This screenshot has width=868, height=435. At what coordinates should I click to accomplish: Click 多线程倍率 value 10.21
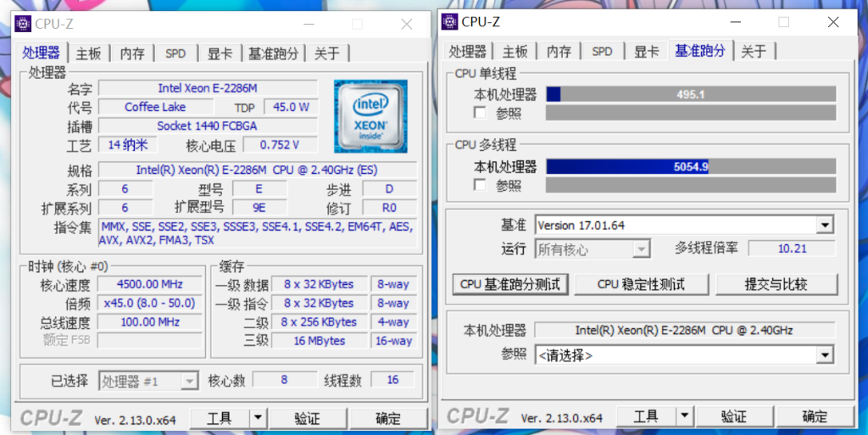click(x=793, y=248)
